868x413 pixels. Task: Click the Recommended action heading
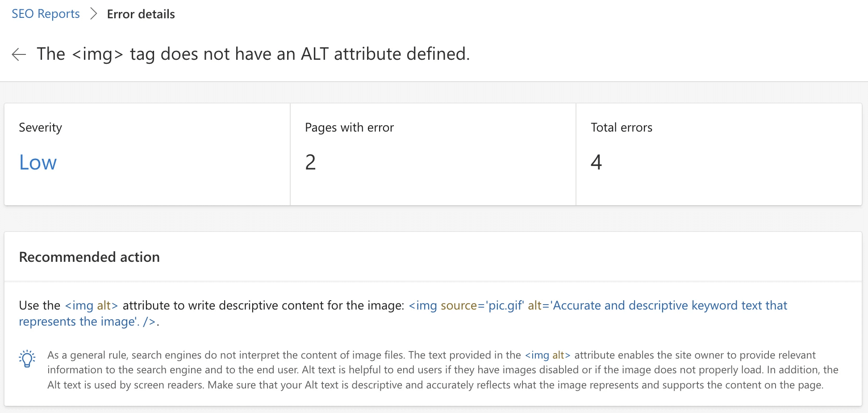(x=89, y=257)
